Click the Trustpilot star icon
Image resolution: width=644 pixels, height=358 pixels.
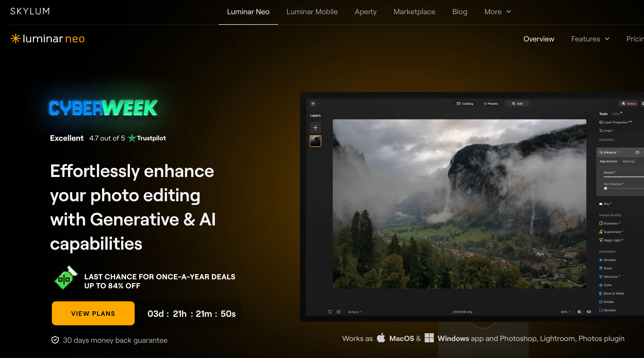pyautogui.click(x=132, y=138)
